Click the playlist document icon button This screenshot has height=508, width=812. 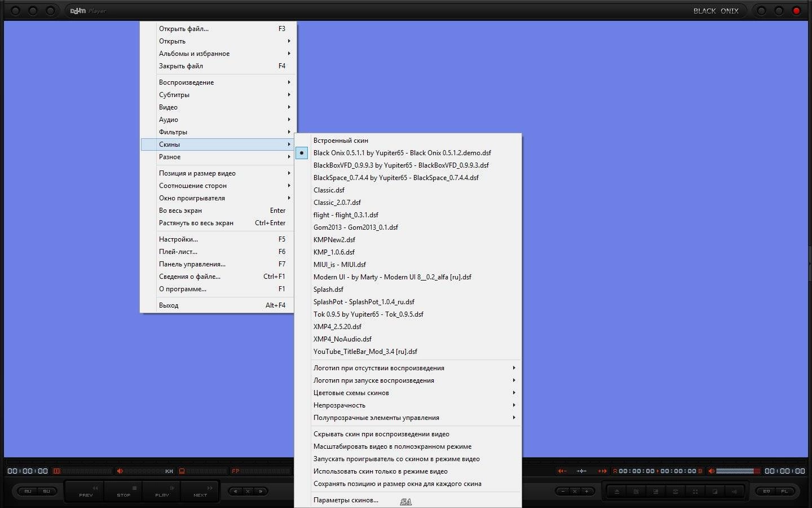pyautogui.click(x=636, y=492)
